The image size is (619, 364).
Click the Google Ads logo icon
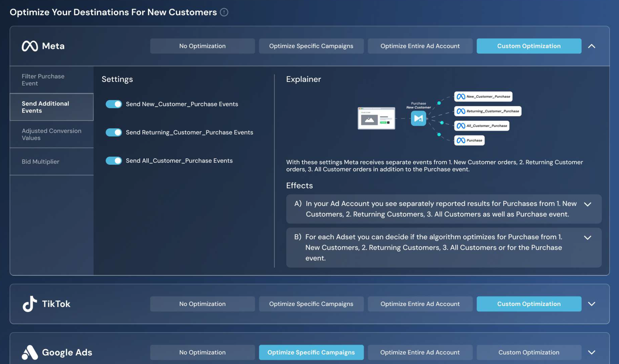point(30,352)
